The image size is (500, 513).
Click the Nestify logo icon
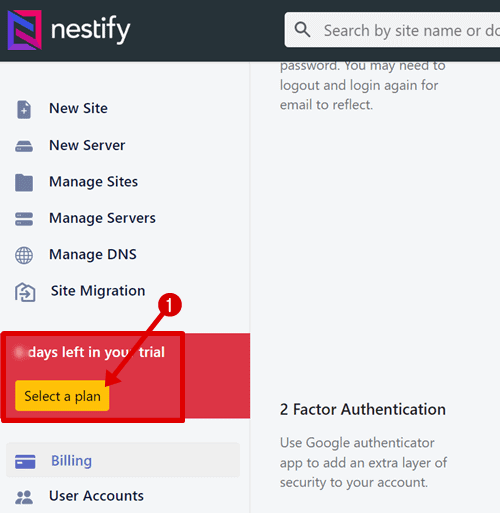pyautogui.click(x=25, y=30)
